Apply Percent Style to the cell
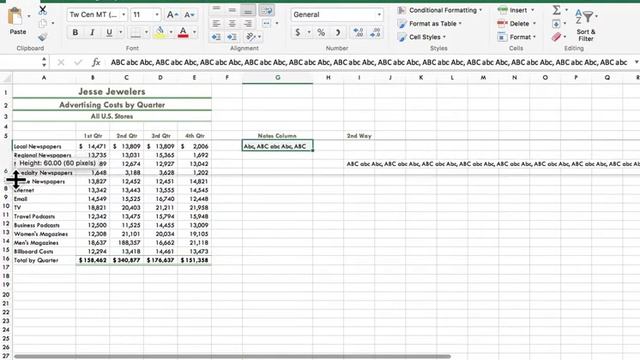This screenshot has width=640, height=360. tap(321, 32)
